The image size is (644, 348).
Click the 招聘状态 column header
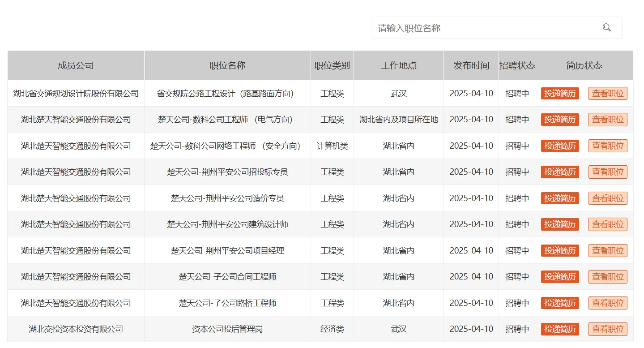pyautogui.click(x=517, y=65)
